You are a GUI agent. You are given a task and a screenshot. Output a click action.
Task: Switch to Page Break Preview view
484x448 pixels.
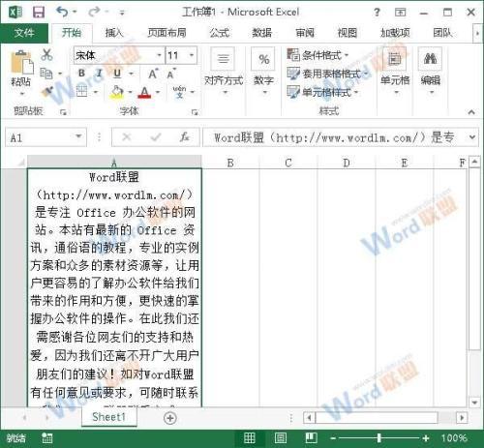(x=312, y=437)
